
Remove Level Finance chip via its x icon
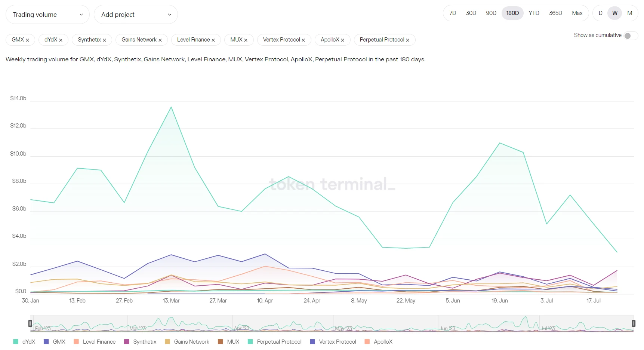tap(213, 40)
